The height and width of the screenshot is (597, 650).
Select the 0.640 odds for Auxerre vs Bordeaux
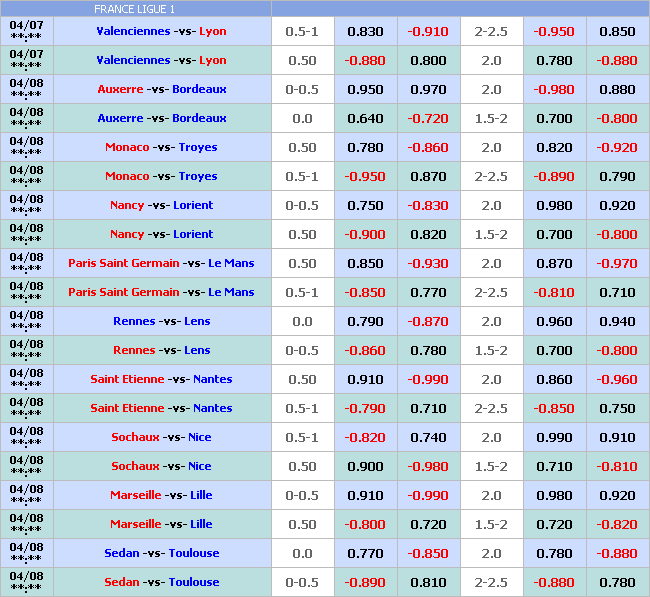365,118
